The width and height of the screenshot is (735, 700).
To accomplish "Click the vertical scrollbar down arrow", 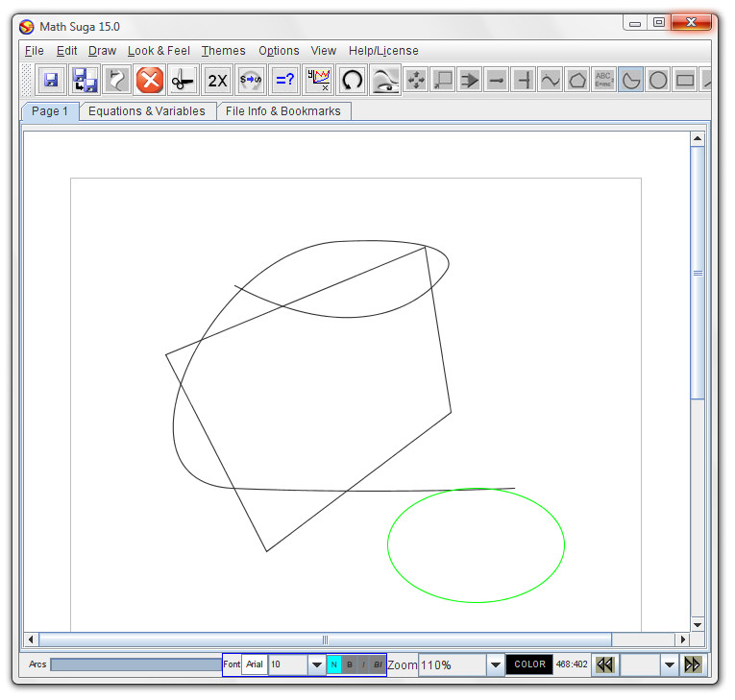I will point(698,624).
